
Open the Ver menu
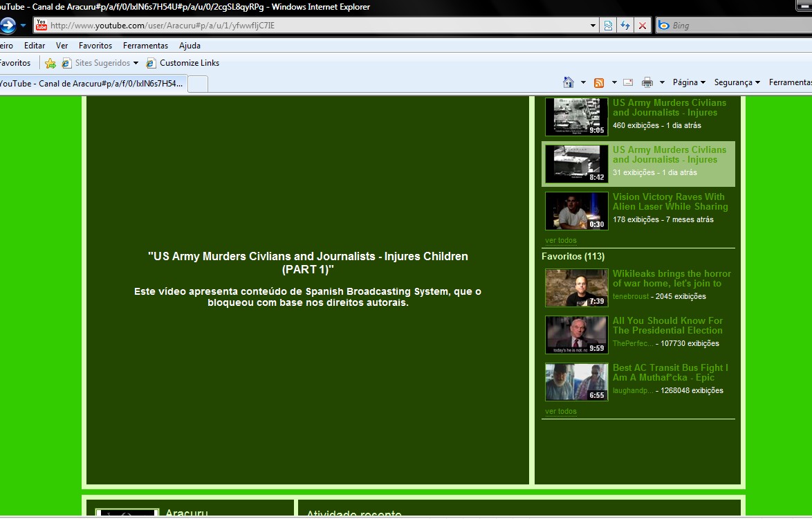(x=62, y=46)
